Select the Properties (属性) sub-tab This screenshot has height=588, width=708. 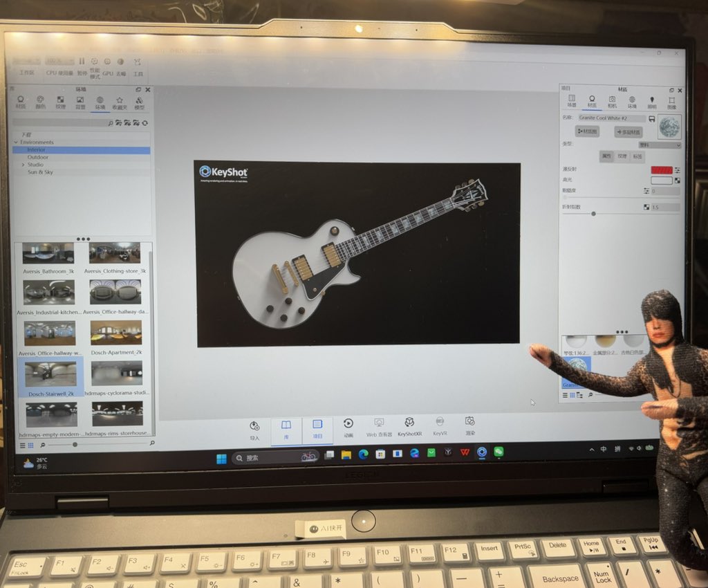pyautogui.click(x=606, y=156)
